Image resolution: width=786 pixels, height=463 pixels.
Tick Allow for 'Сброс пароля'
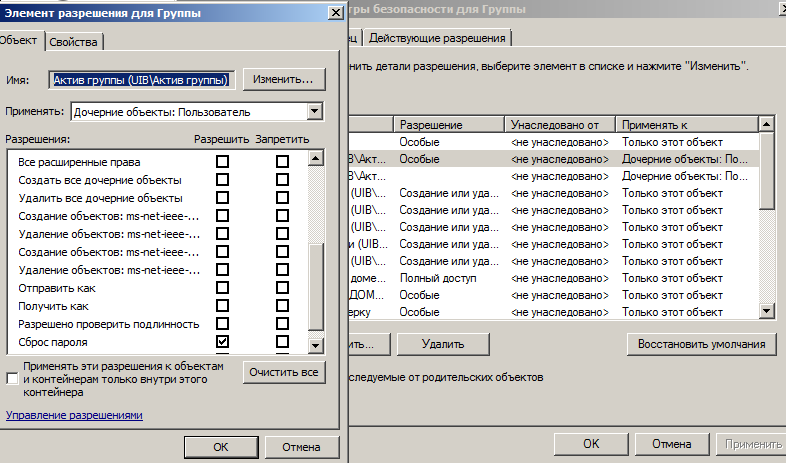click(x=222, y=342)
